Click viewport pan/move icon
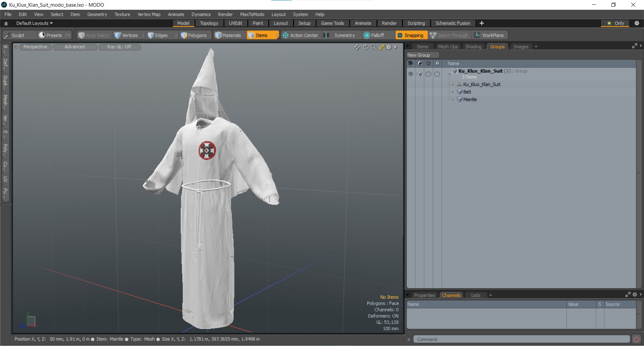The height and width of the screenshot is (346, 644). pos(357,47)
